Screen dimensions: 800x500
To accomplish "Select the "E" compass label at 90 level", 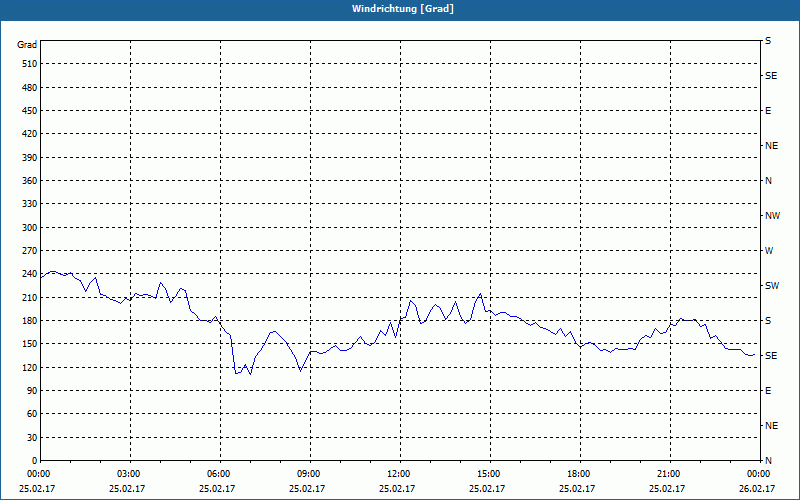I will pos(768,391).
